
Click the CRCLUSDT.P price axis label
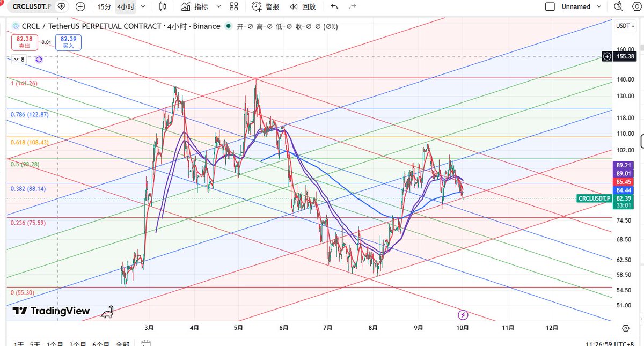point(594,198)
